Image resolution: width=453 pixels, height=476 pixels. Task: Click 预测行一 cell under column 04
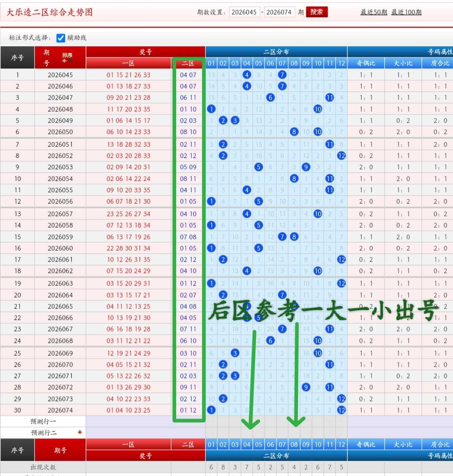[247, 422]
